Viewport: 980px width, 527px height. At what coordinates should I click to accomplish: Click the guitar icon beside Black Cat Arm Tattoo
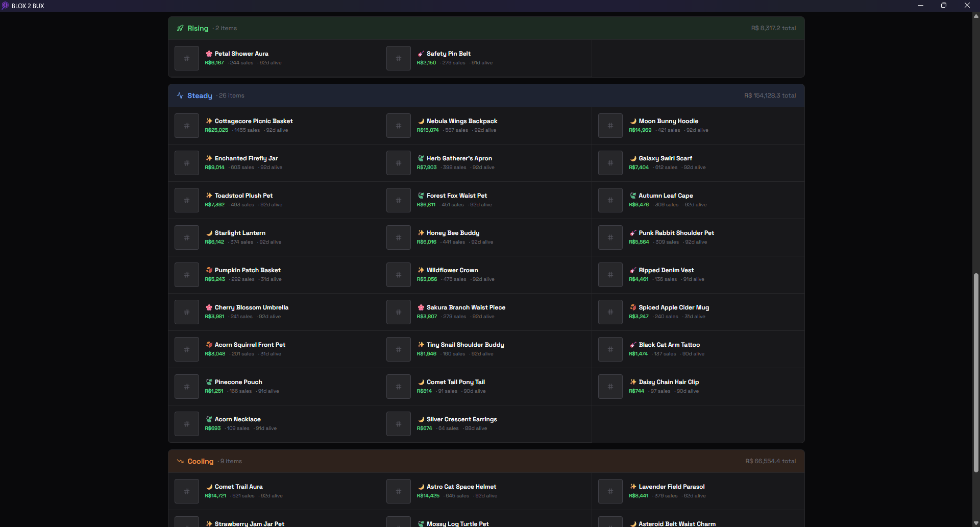pyautogui.click(x=633, y=345)
